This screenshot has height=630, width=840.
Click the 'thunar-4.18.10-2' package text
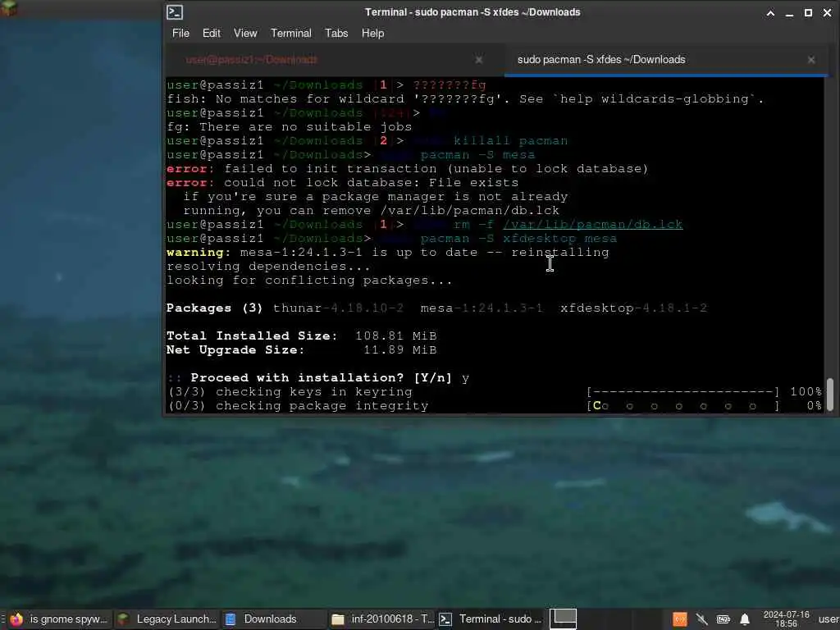click(338, 308)
